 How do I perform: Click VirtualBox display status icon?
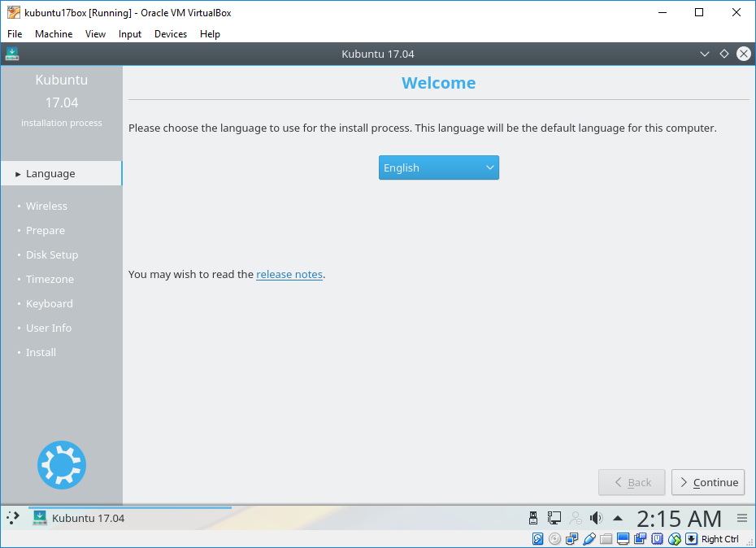pyautogui.click(x=623, y=539)
